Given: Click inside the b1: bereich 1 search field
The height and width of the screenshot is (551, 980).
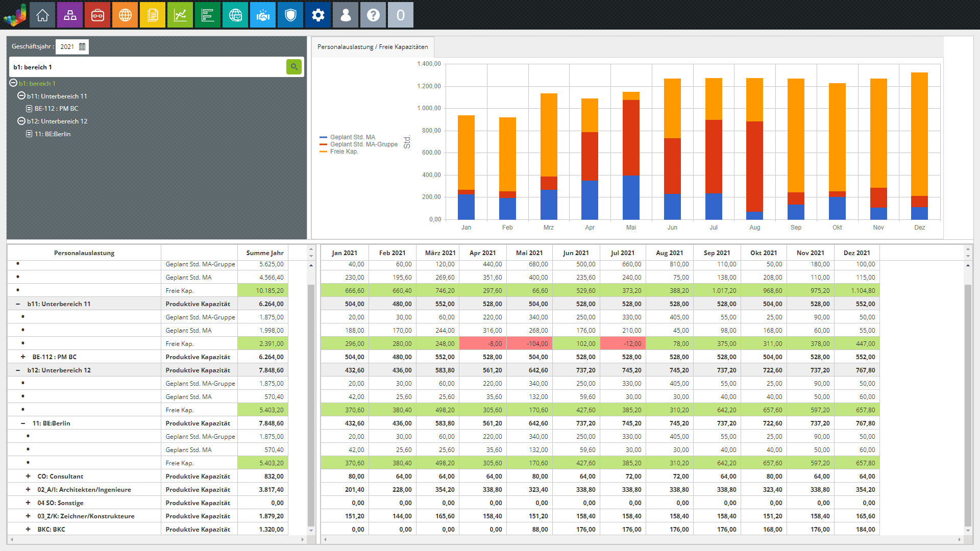Looking at the screenshot, I should click(148, 67).
